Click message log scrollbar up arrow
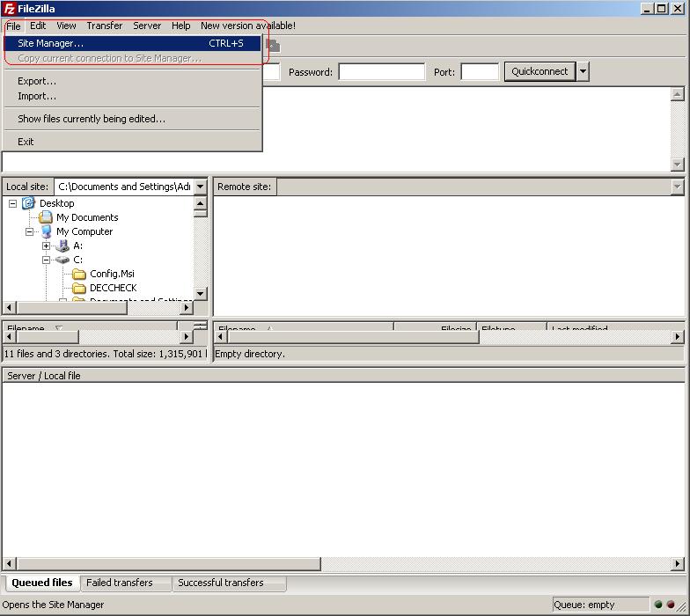 click(678, 94)
